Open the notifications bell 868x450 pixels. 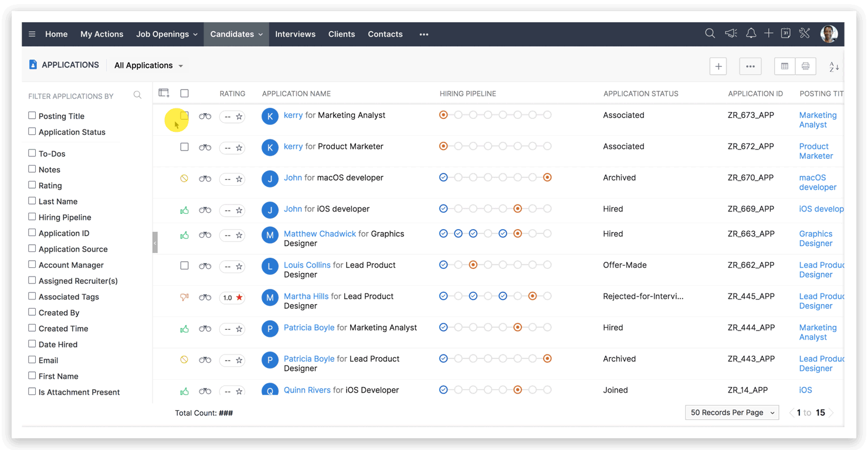coord(751,33)
